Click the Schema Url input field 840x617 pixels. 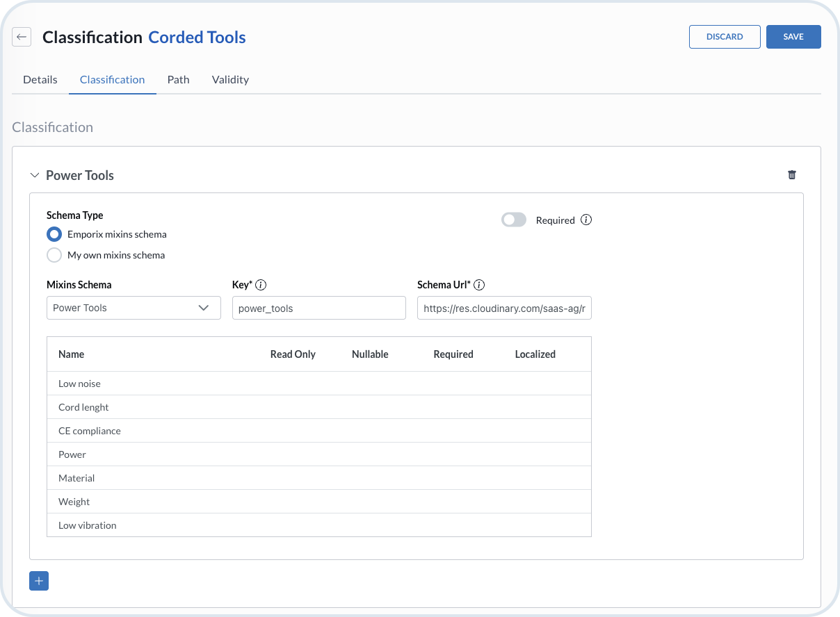[x=504, y=308]
